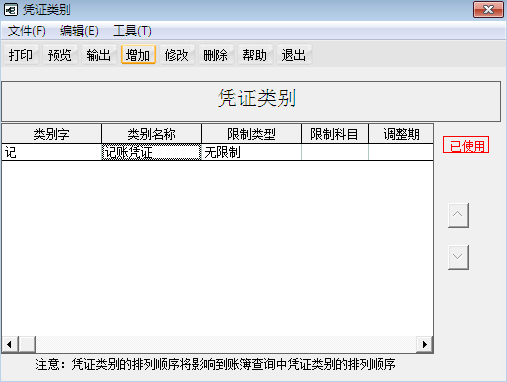Click 删除 to delete the row
Viewport: 507px width, 382px height.
pyautogui.click(x=216, y=55)
